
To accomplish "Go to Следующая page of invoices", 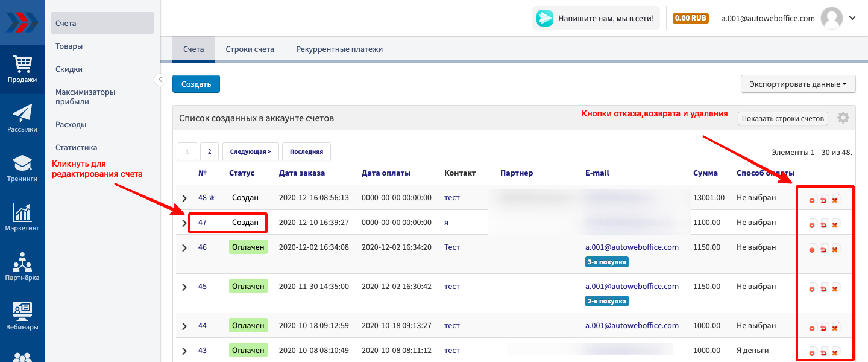I will (x=250, y=151).
